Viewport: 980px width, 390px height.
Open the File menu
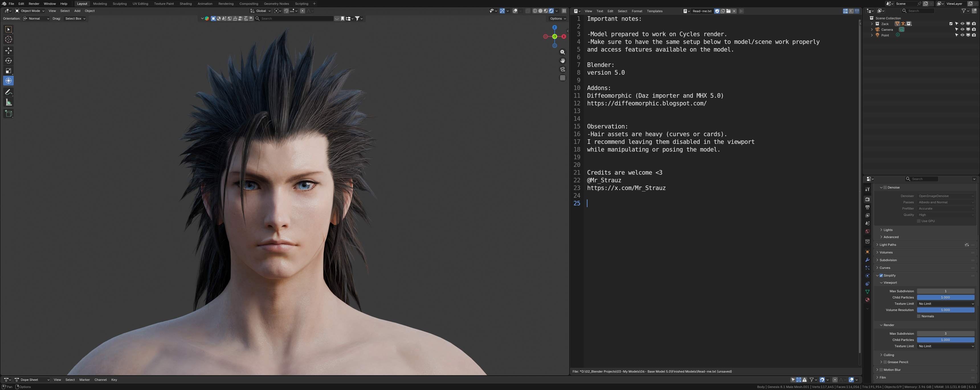tap(11, 4)
